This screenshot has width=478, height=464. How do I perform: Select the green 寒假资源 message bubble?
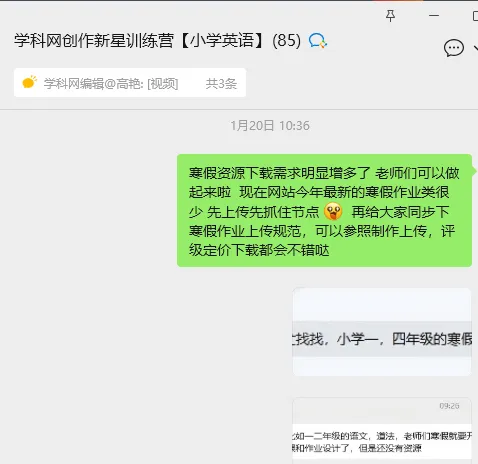(x=324, y=211)
